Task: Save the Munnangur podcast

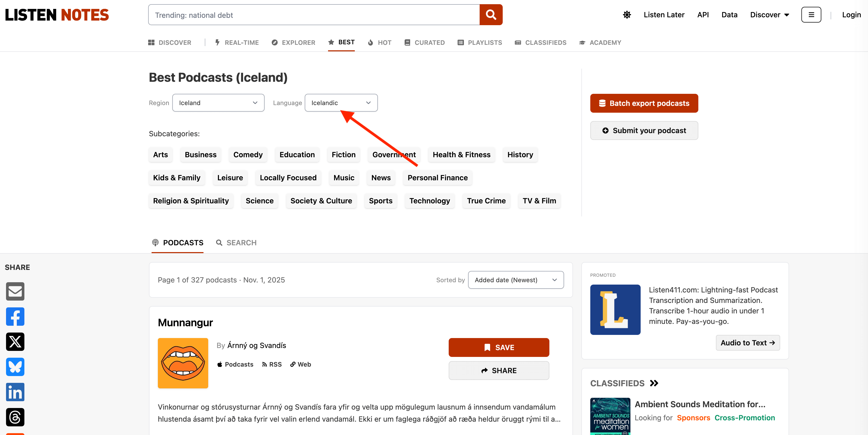Action: 499,347
